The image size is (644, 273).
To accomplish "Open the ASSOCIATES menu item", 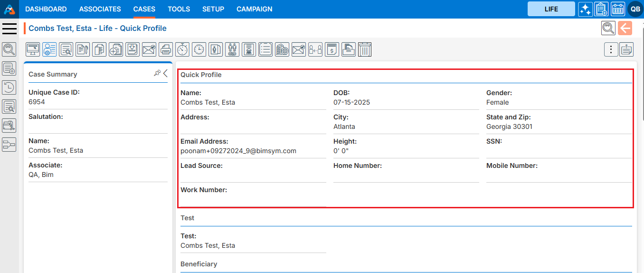I will (100, 9).
